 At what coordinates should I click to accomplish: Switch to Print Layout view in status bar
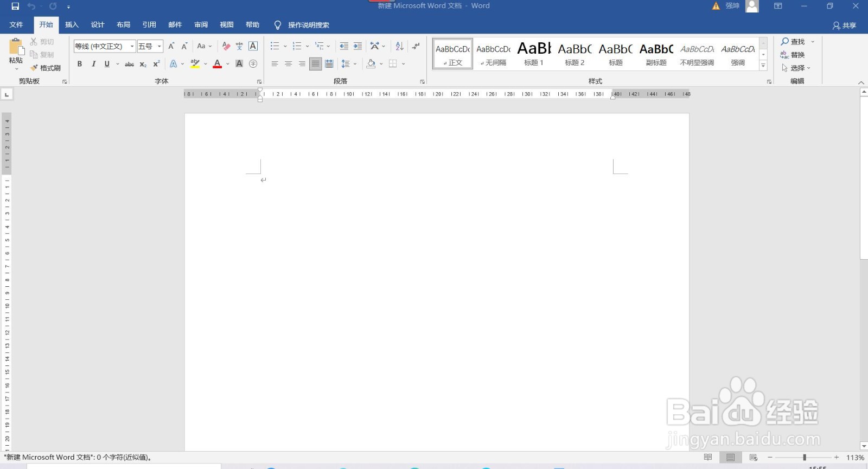(x=731, y=458)
